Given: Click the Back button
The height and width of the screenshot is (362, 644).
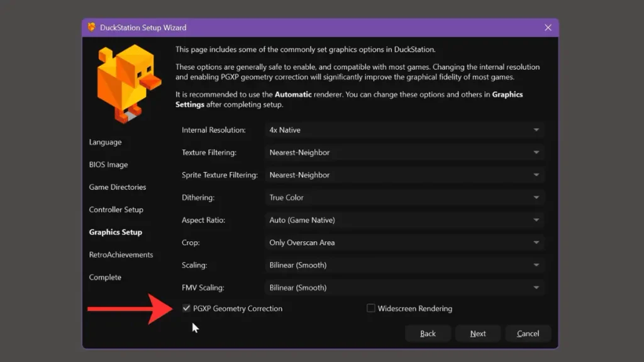Looking at the screenshot, I should point(428,333).
